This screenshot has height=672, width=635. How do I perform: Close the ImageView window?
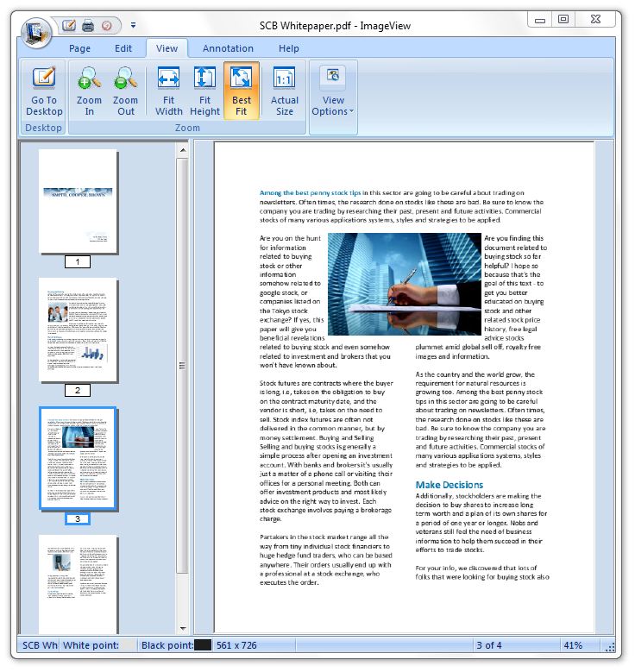tap(595, 19)
